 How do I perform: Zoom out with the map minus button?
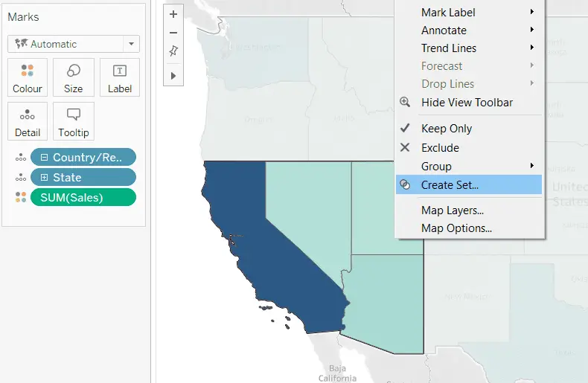pos(173,33)
